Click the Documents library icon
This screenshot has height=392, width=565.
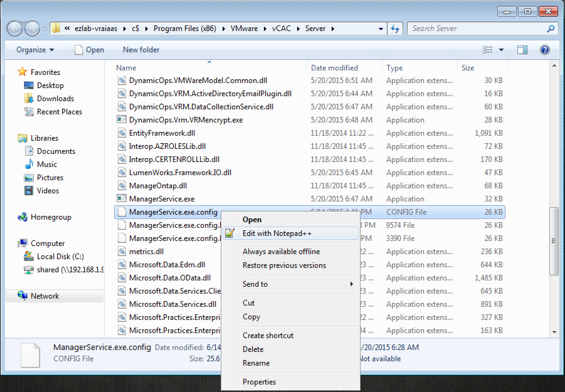[x=29, y=151]
